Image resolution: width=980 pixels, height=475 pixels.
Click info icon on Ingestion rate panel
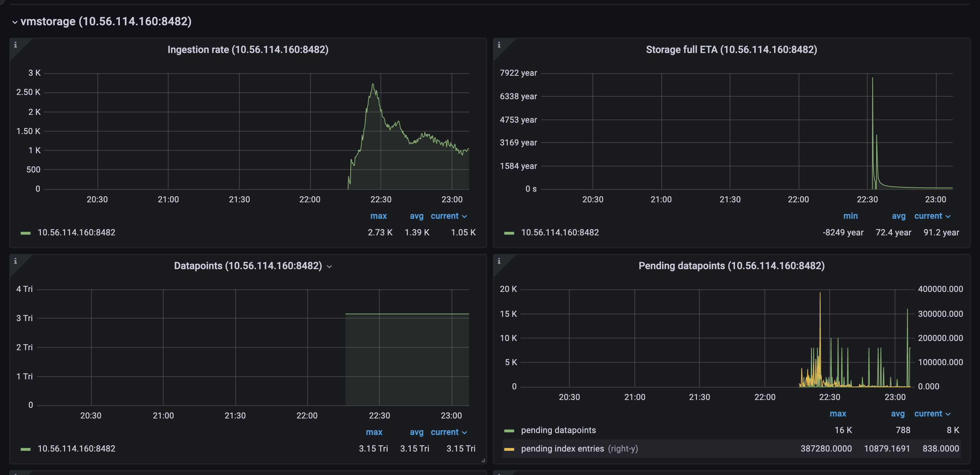15,45
